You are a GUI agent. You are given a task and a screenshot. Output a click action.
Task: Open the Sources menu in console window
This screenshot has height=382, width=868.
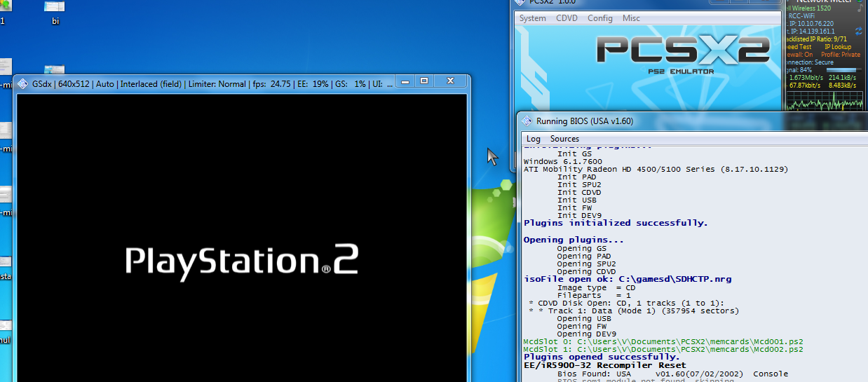tap(564, 139)
